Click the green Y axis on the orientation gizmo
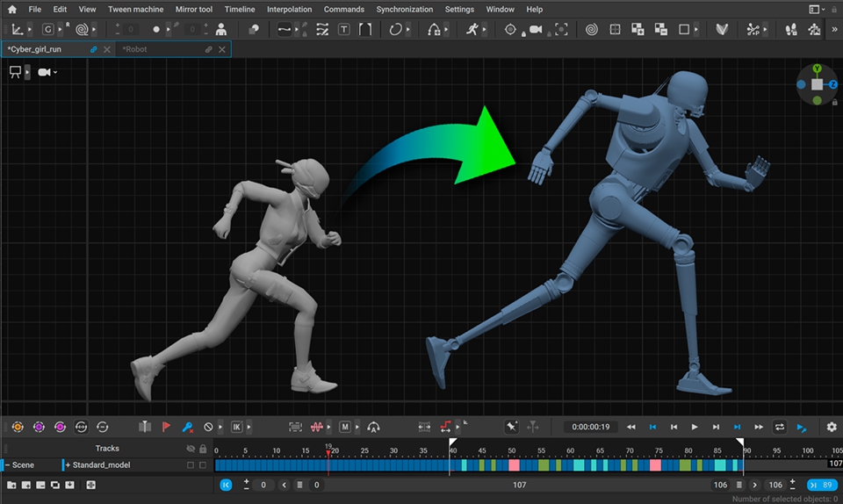Viewport: 843px width, 504px height. (x=818, y=68)
